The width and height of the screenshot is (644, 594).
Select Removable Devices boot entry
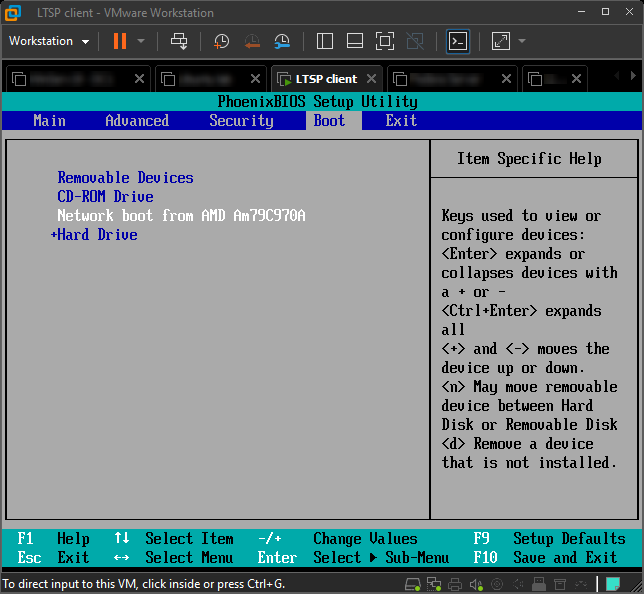(x=125, y=177)
